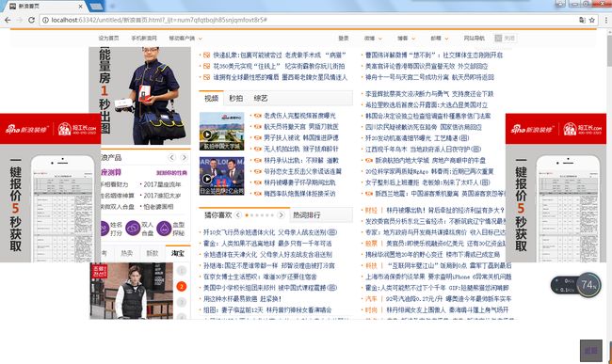Select the 新款 tab in shopping panel
Viewport: 612px width, 364px height.
point(153,253)
